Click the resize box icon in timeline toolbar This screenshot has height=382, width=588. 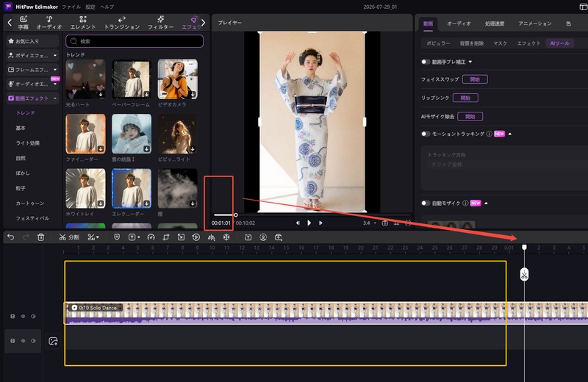(x=181, y=237)
